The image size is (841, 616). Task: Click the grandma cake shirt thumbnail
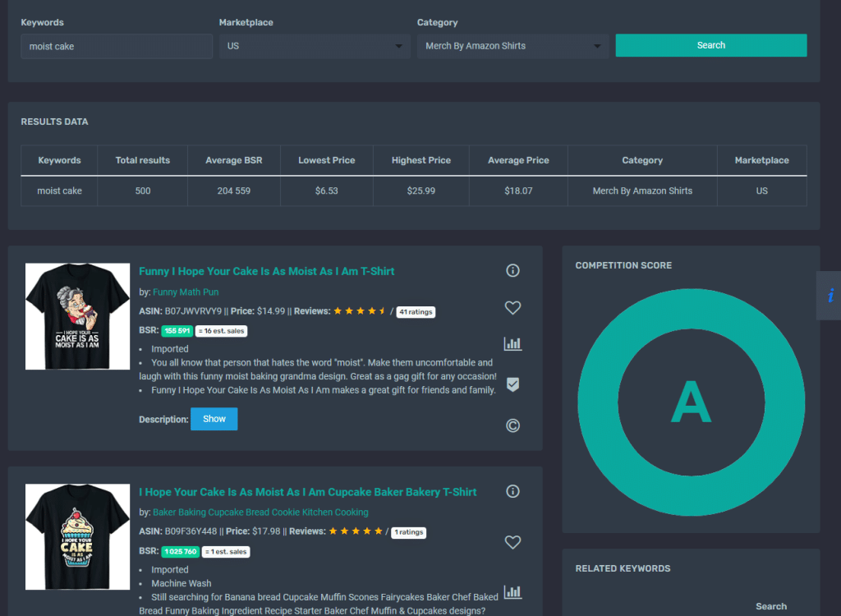78,316
